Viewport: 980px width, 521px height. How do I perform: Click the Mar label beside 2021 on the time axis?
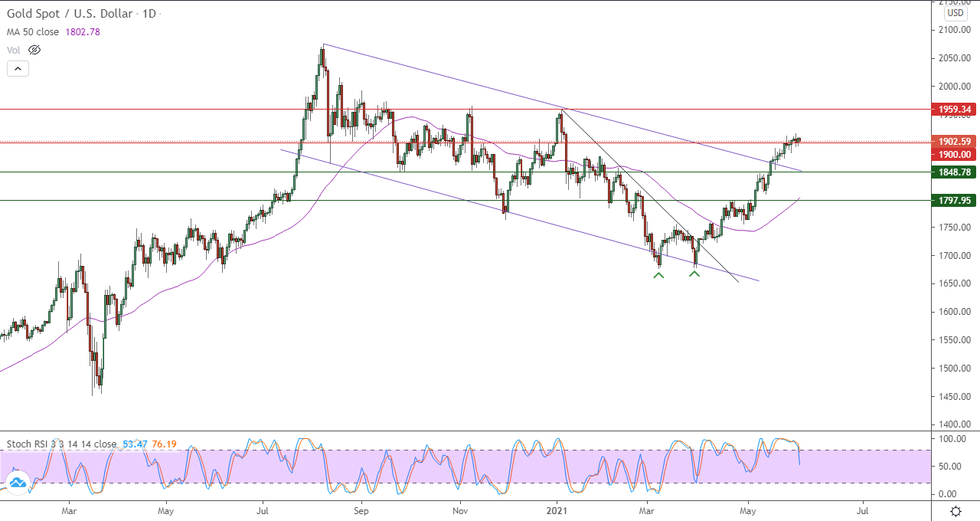coord(648,510)
